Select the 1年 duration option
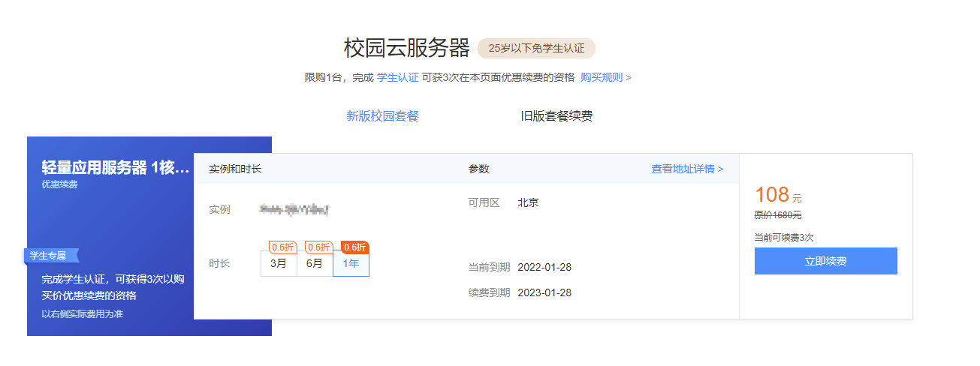The image size is (980, 366). coord(351,263)
